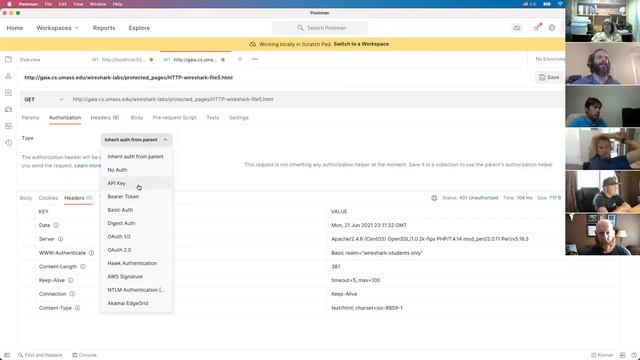
Task: Open the request Settings tab
Action: click(239, 118)
